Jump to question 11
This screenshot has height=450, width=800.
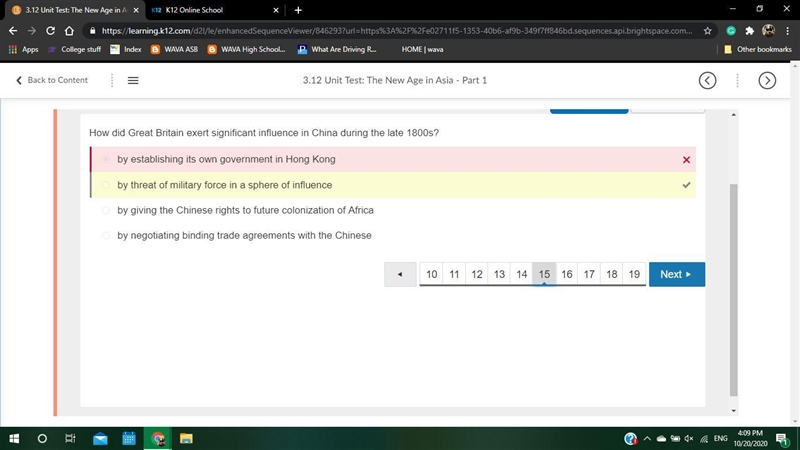pos(454,274)
